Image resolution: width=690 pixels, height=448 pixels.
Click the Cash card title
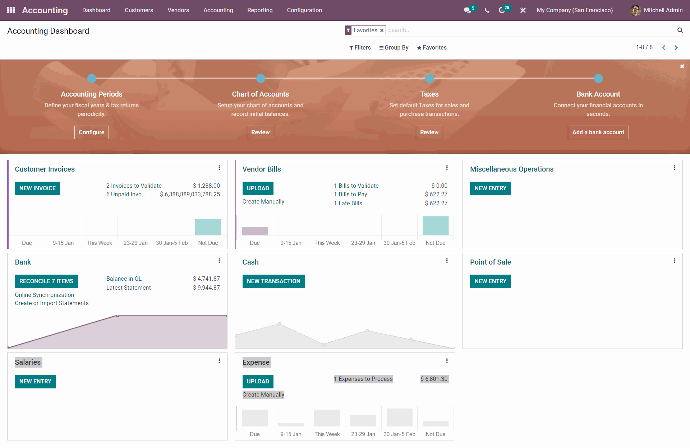pyautogui.click(x=250, y=262)
